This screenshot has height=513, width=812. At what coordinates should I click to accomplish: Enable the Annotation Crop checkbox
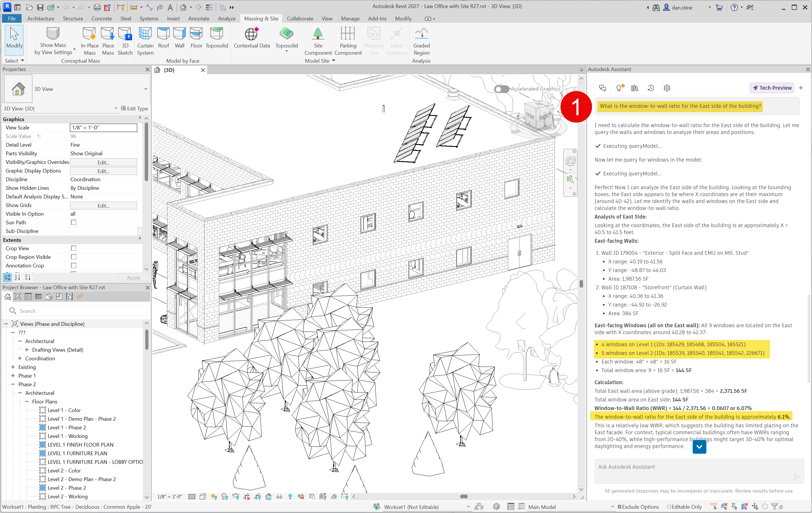[74, 266]
